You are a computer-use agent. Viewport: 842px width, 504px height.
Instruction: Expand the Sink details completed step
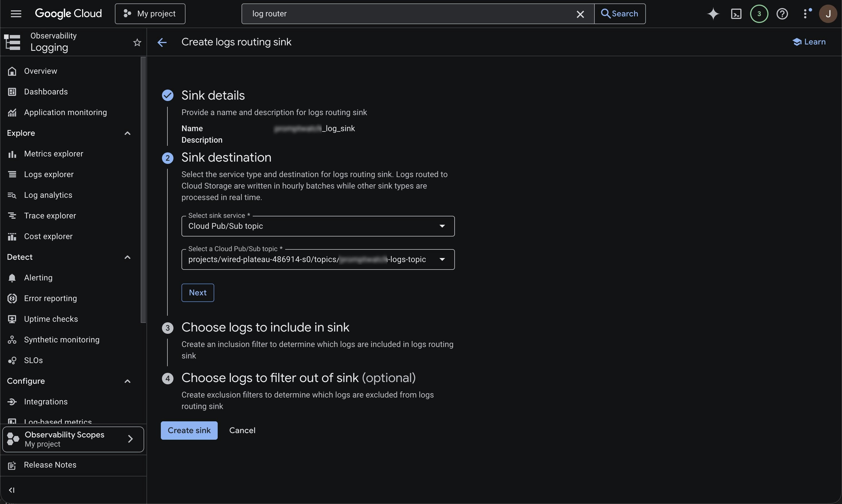[x=213, y=96]
